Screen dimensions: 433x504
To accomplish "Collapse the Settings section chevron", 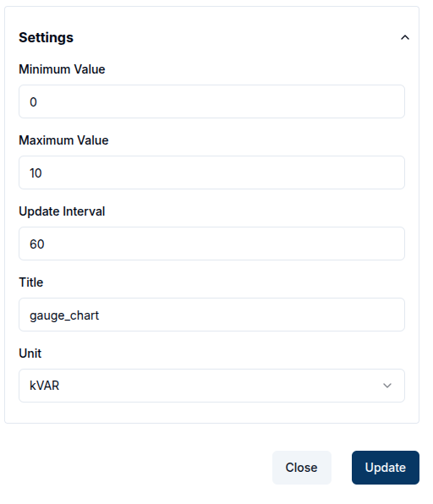I will [x=405, y=37].
